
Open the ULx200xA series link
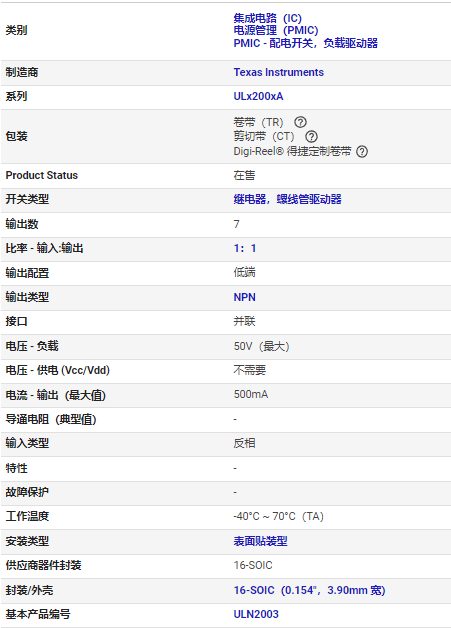pyautogui.click(x=258, y=97)
